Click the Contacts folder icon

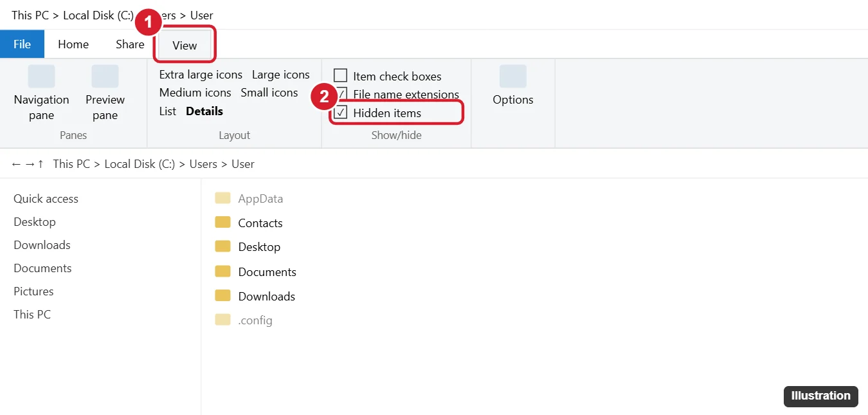222,222
